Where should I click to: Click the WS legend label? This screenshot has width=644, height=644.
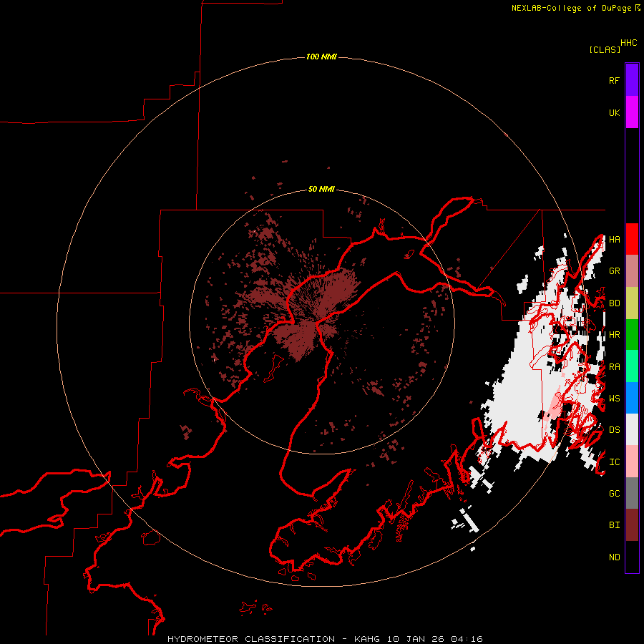pos(614,399)
